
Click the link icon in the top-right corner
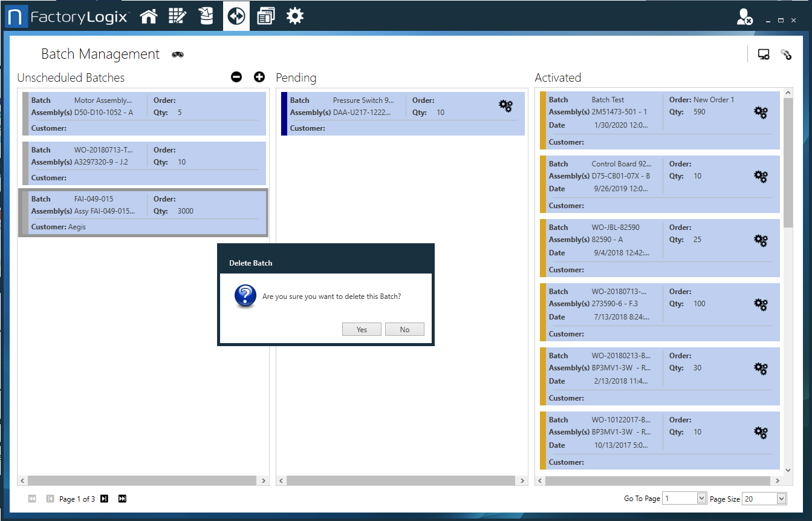(786, 54)
